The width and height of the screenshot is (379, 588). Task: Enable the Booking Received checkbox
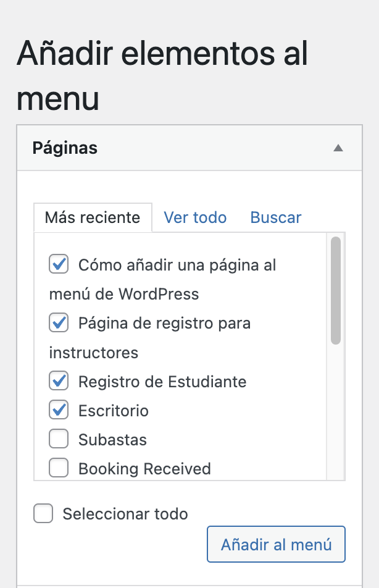[x=58, y=468]
